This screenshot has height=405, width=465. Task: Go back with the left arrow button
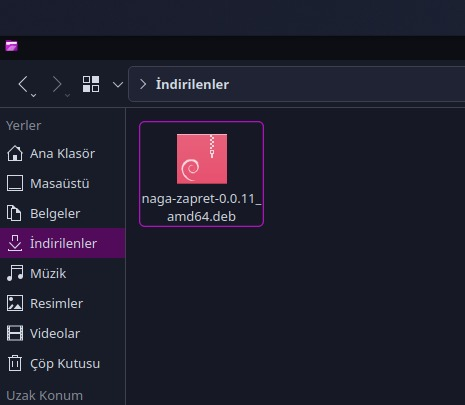23,84
